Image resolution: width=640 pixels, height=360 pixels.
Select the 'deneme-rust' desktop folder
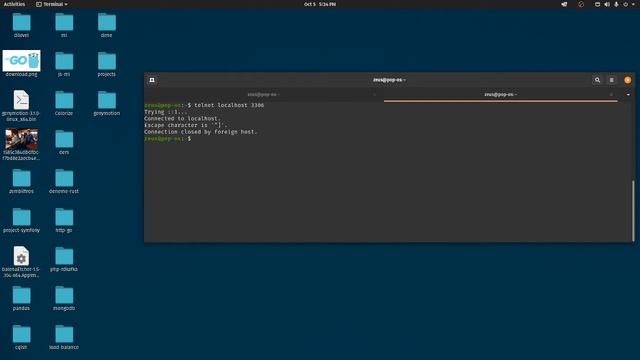pyautogui.click(x=64, y=181)
